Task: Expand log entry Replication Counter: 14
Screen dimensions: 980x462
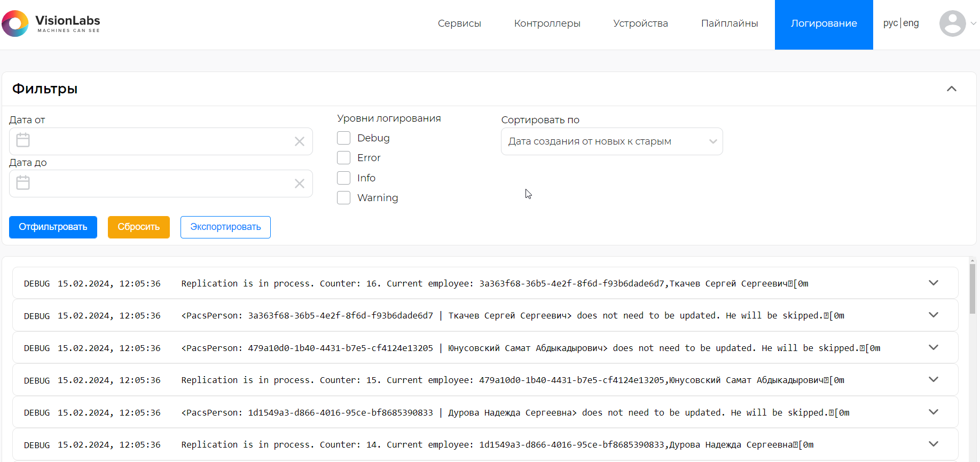Action: (934, 444)
